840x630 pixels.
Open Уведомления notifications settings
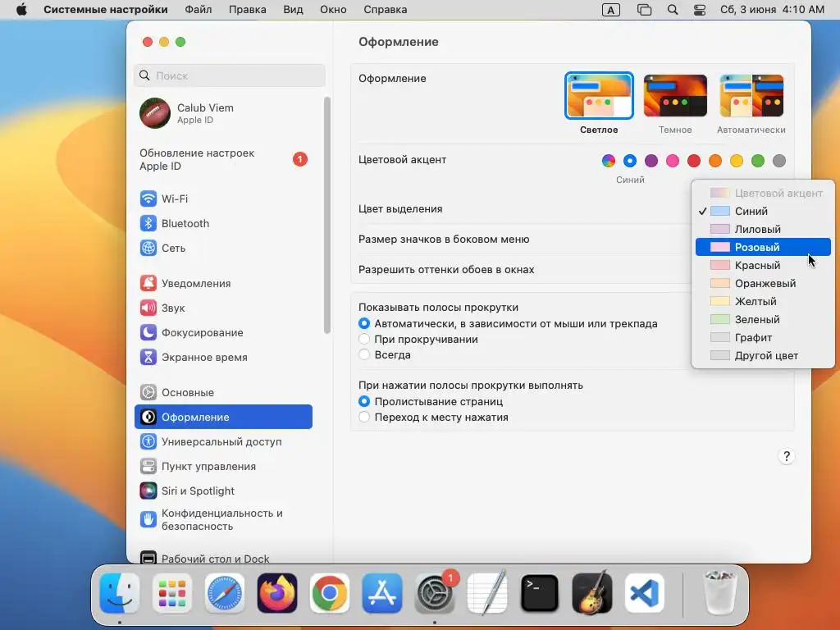[223, 283]
